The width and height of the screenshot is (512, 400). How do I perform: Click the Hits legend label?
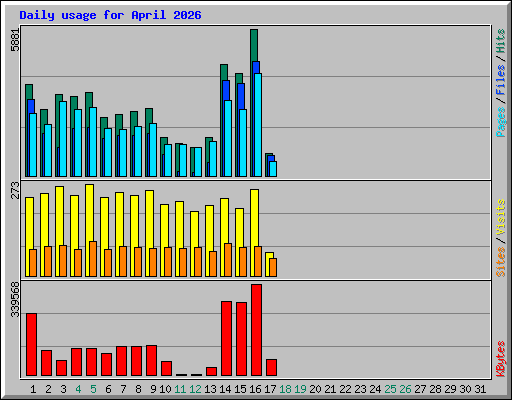click(500, 41)
